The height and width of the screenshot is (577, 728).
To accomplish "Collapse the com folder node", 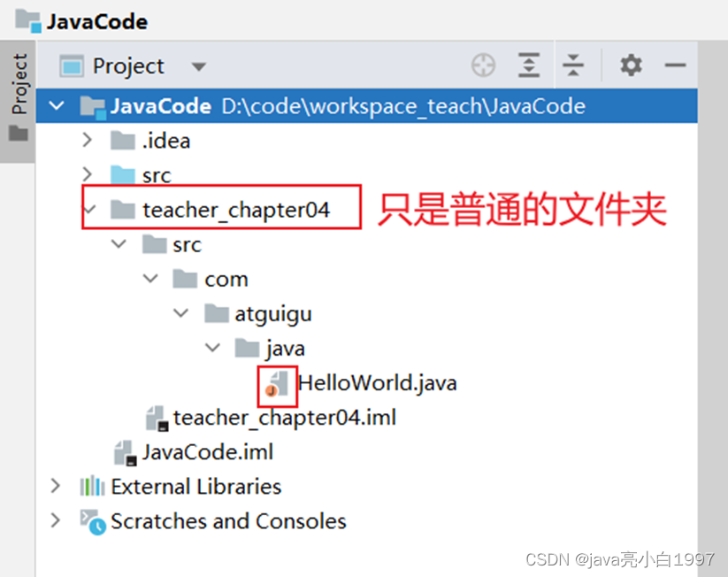I will click(x=150, y=278).
